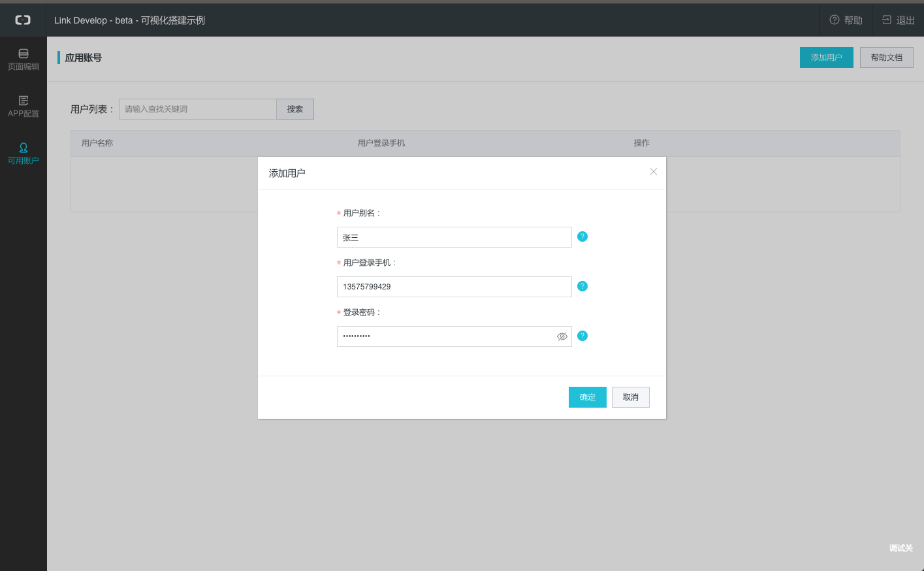
Task: Click the 添加用户 button in header
Action: click(826, 57)
